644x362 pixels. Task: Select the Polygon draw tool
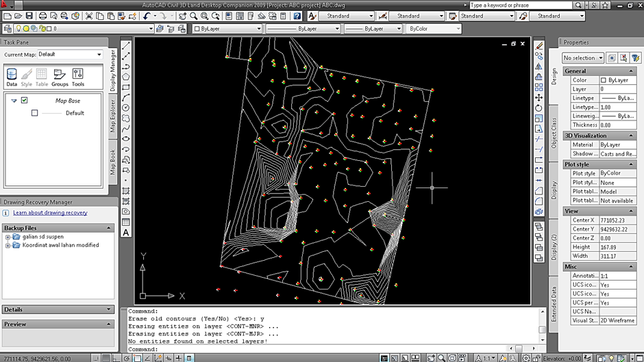126,77
